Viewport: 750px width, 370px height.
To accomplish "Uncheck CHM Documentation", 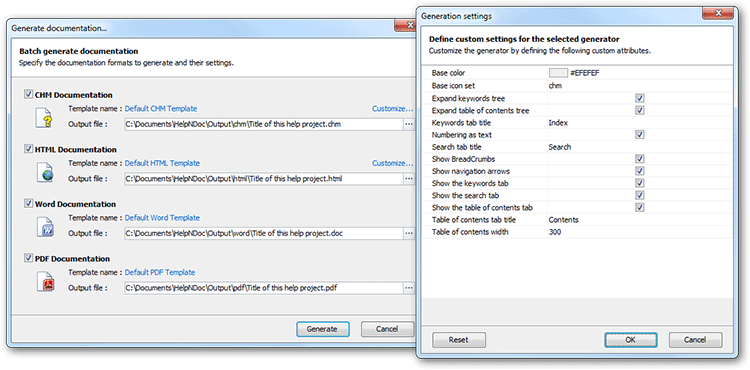I will point(28,94).
